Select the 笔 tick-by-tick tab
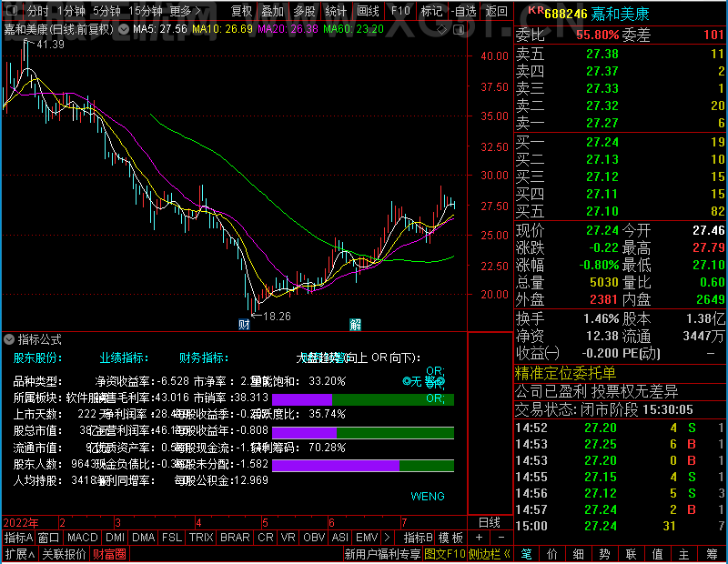Image resolution: width=728 pixels, height=564 pixels. [526, 554]
